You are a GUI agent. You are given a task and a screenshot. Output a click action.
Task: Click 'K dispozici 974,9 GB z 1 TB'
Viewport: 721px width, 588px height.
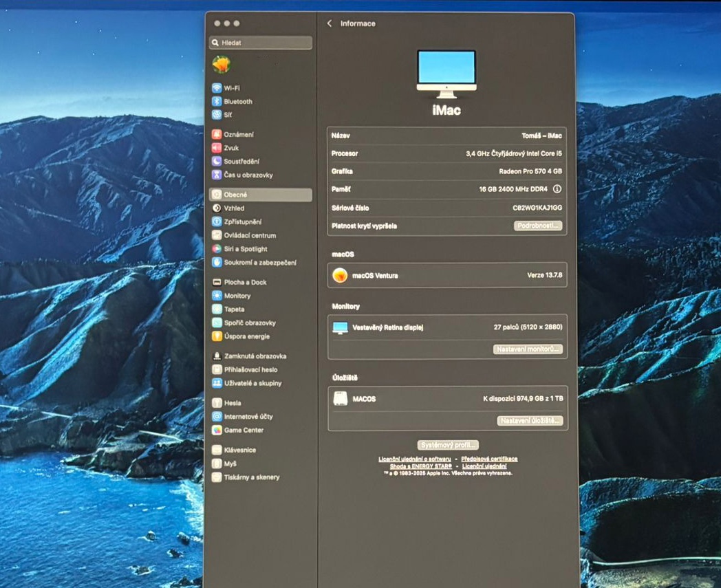pyautogui.click(x=523, y=398)
